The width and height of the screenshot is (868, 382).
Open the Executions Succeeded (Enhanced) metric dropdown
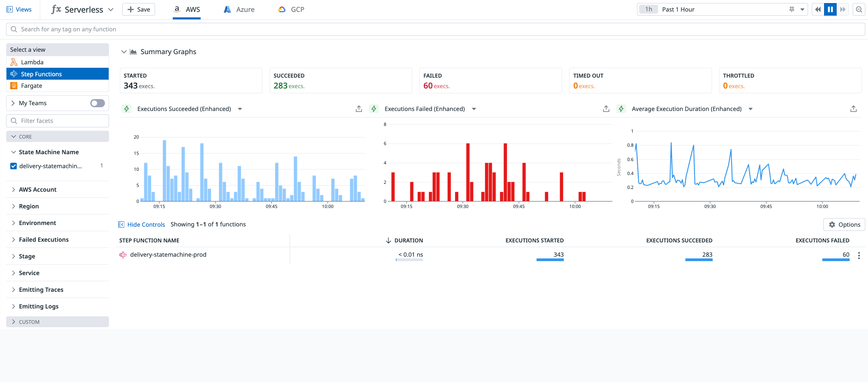tap(240, 109)
